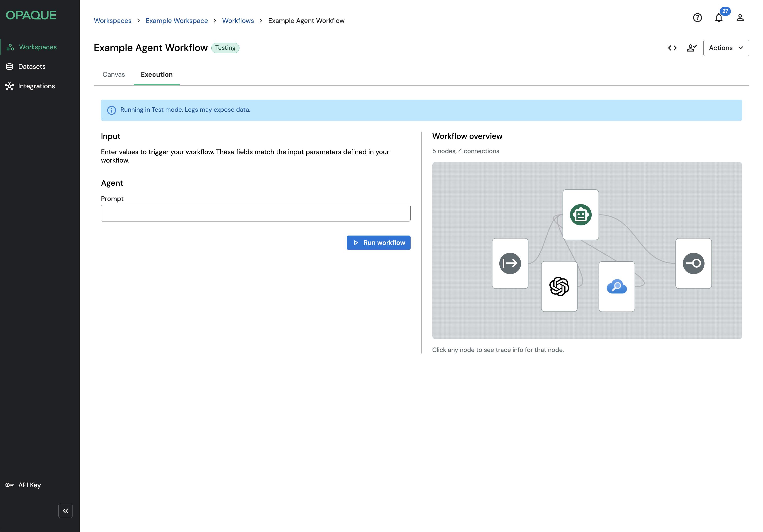The width and height of the screenshot is (763, 532).
Task: Click the cloud search node
Action: pyautogui.click(x=617, y=286)
